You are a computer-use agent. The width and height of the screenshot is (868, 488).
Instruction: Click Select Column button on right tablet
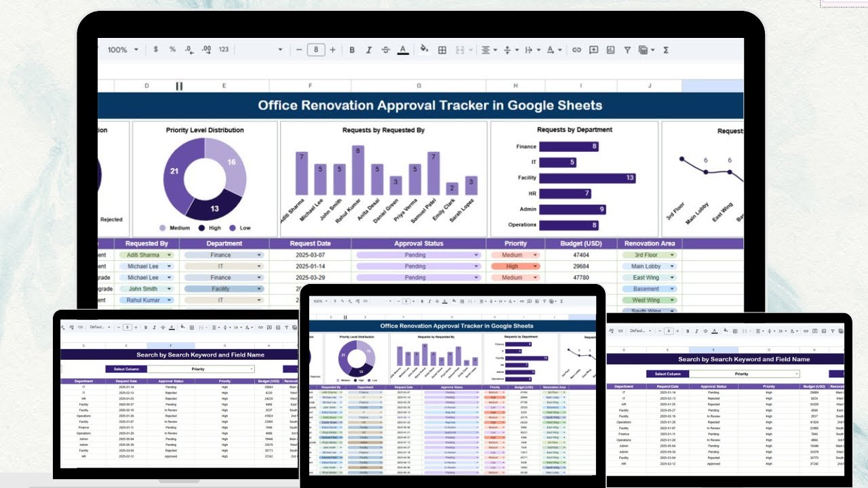[668, 373]
